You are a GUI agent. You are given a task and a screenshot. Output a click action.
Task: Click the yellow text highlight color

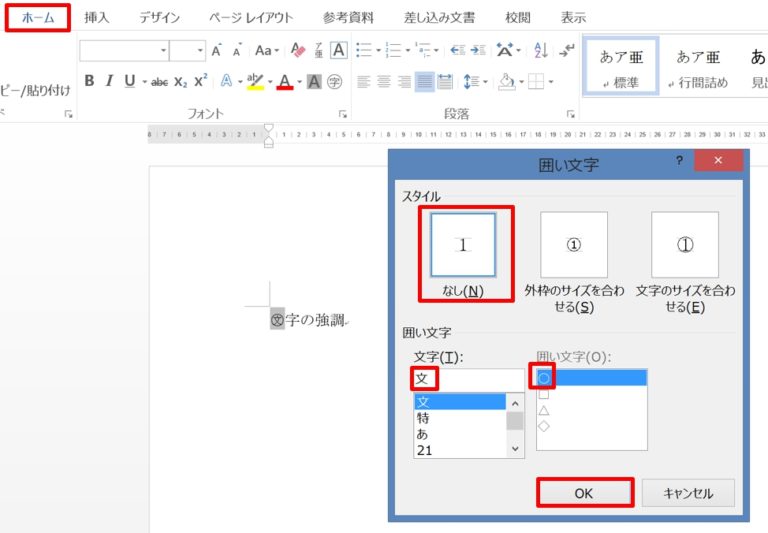pos(255,82)
